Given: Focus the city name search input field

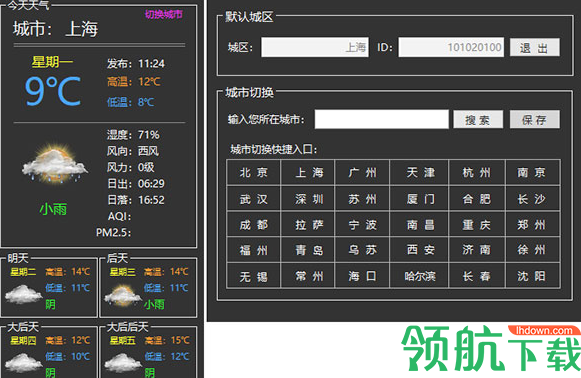Looking at the screenshot, I should [381, 119].
